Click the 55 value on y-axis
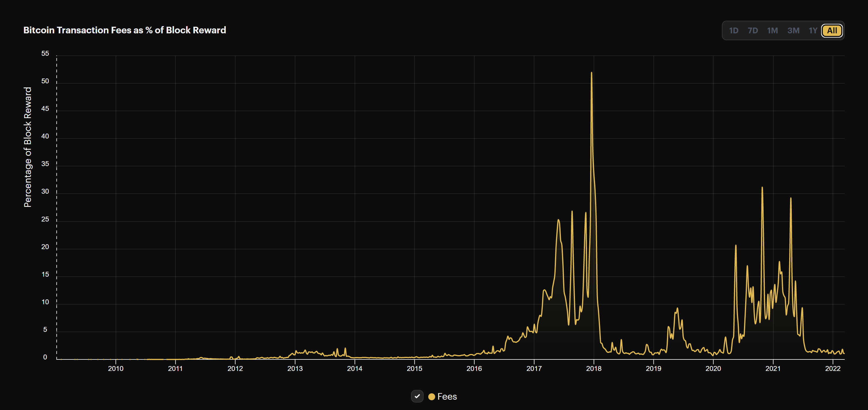The image size is (868, 410). click(46, 53)
